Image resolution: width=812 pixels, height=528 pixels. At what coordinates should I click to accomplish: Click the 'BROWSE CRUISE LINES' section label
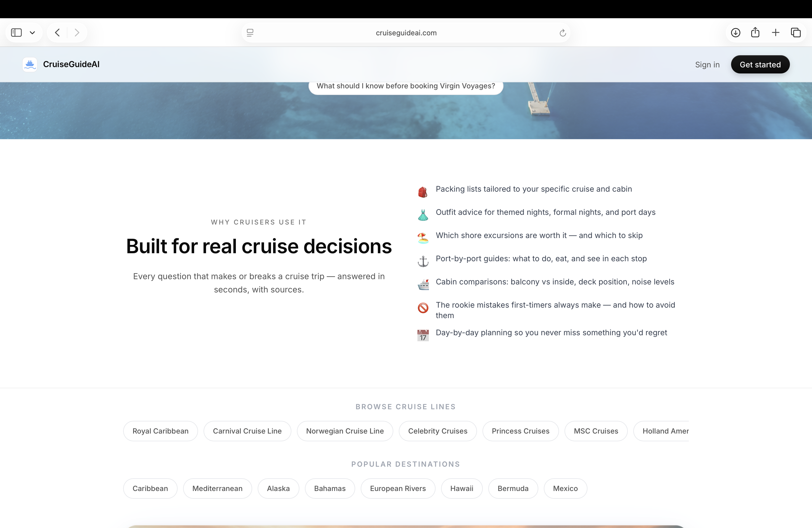[406, 406]
